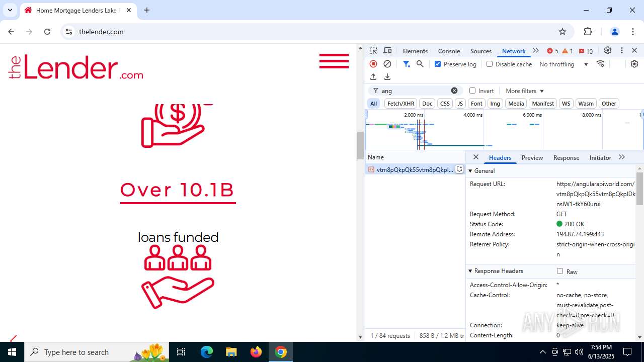Show more DevTools panels chevron

click(536, 51)
